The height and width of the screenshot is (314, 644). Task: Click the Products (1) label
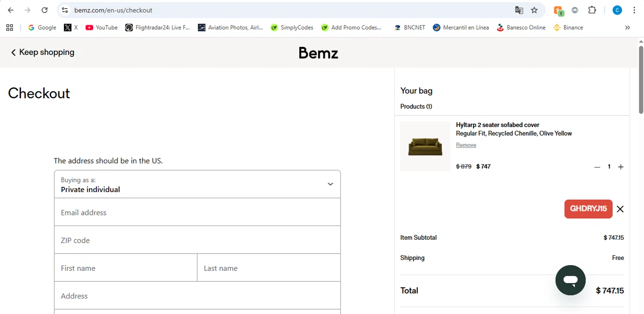tap(416, 106)
